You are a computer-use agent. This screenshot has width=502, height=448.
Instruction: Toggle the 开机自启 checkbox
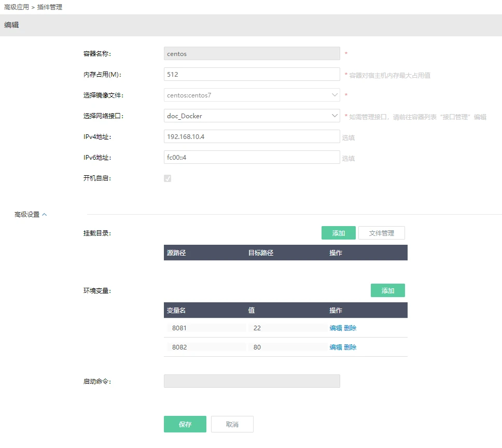pos(168,178)
